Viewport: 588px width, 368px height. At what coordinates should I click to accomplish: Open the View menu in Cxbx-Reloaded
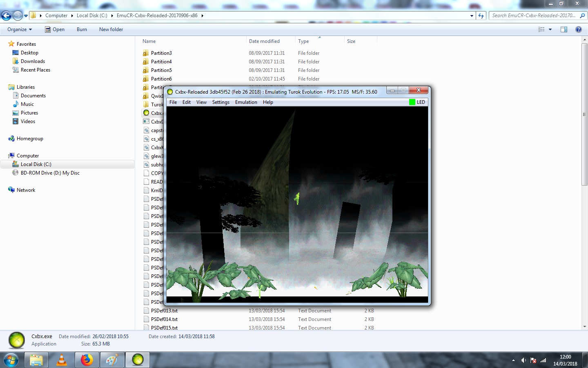pos(201,102)
